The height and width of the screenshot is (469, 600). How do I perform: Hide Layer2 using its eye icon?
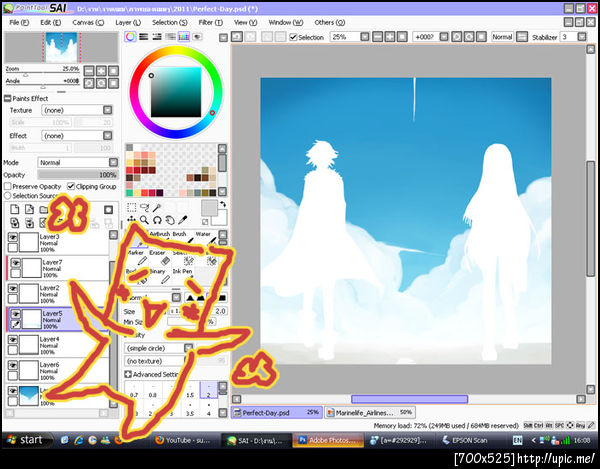[13, 289]
